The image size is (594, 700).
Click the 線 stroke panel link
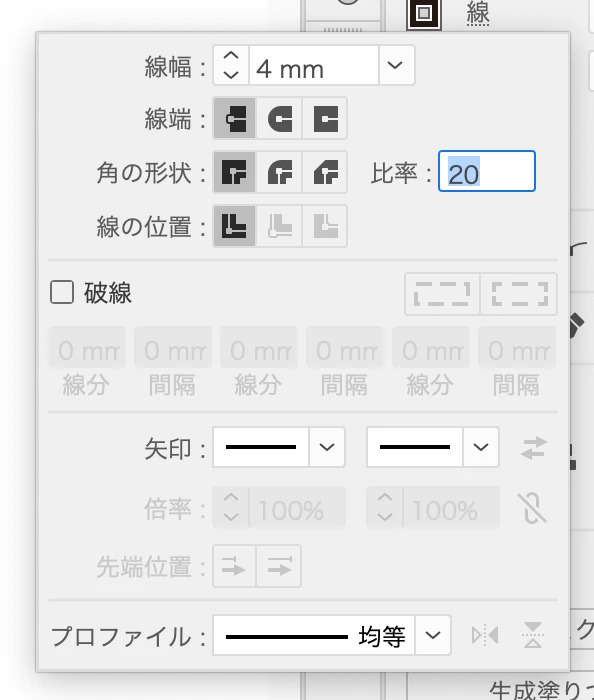click(478, 12)
